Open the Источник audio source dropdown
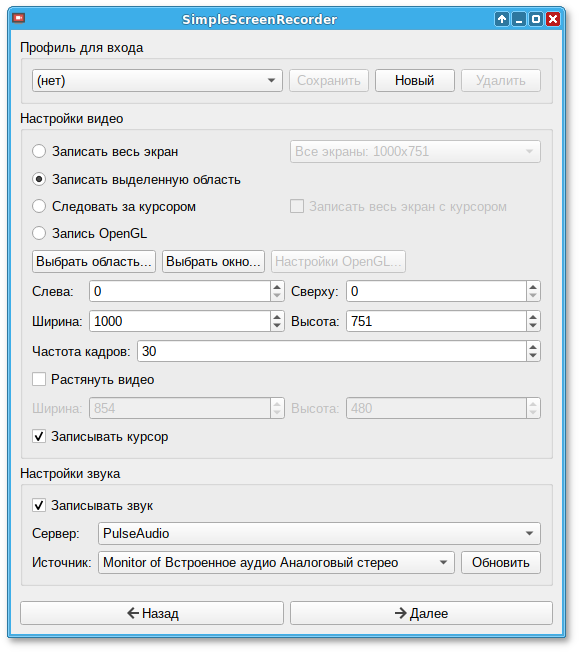The image size is (579, 652). [276, 562]
